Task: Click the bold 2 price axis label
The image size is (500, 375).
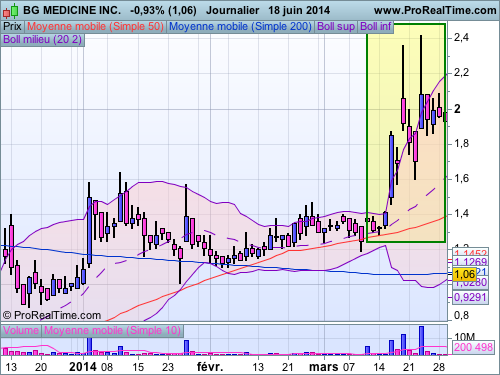Action: pyautogui.click(x=457, y=109)
